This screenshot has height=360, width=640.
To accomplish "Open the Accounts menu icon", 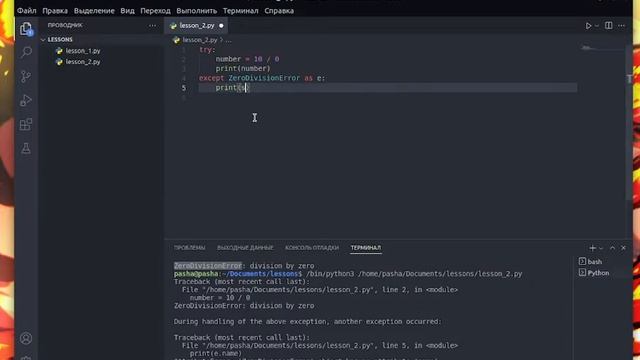I will [26, 338].
